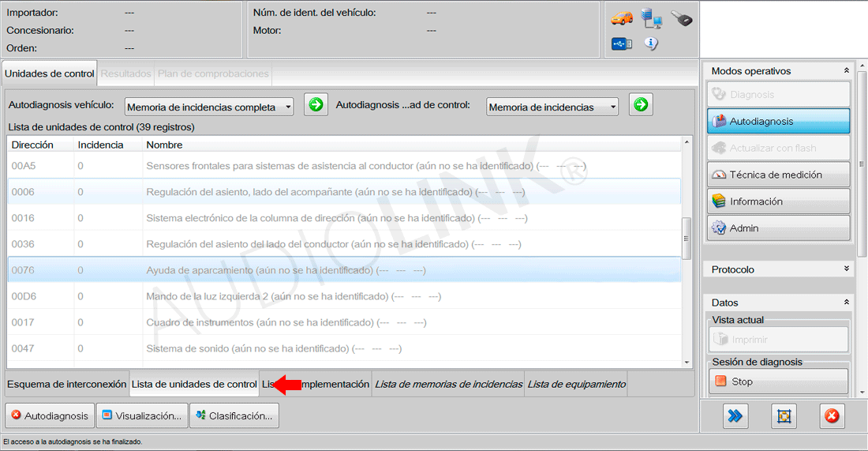Open Técnica de medición mode
868x451 pixels.
click(x=778, y=175)
